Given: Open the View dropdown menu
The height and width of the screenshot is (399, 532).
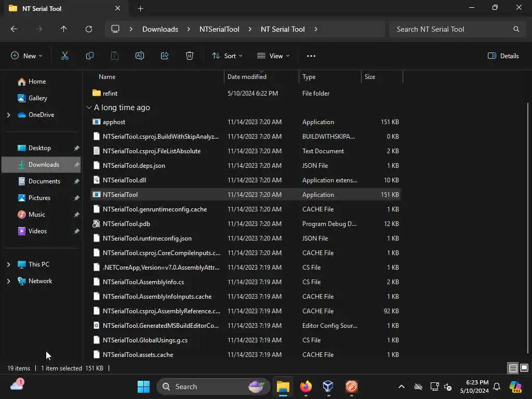Looking at the screenshot, I should click(273, 56).
